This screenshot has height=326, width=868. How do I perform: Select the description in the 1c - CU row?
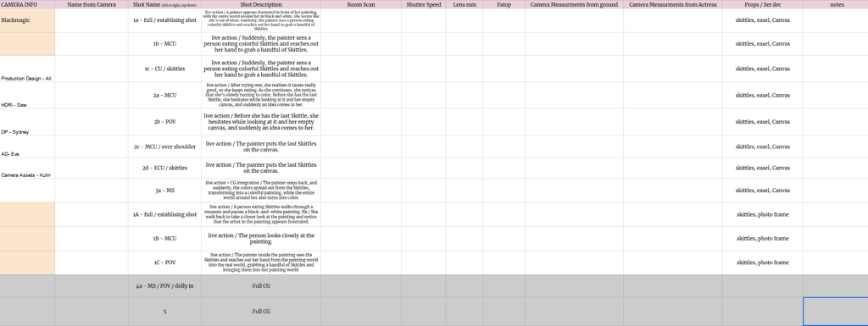coord(261,69)
